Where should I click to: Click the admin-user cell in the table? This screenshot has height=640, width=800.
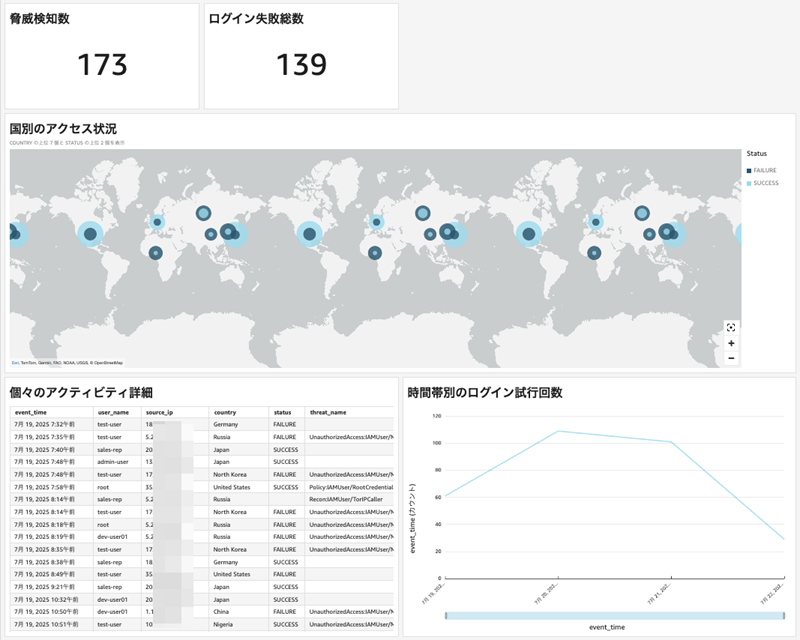114,461
